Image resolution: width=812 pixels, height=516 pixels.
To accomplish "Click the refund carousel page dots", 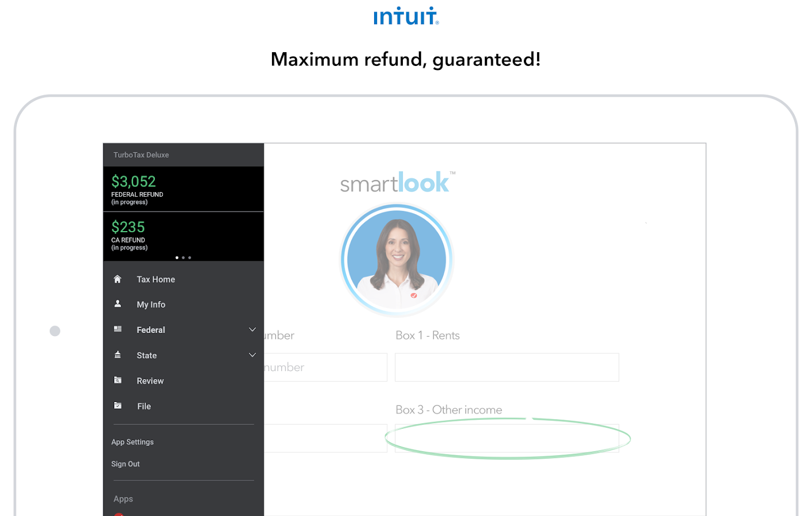I will [x=183, y=257].
